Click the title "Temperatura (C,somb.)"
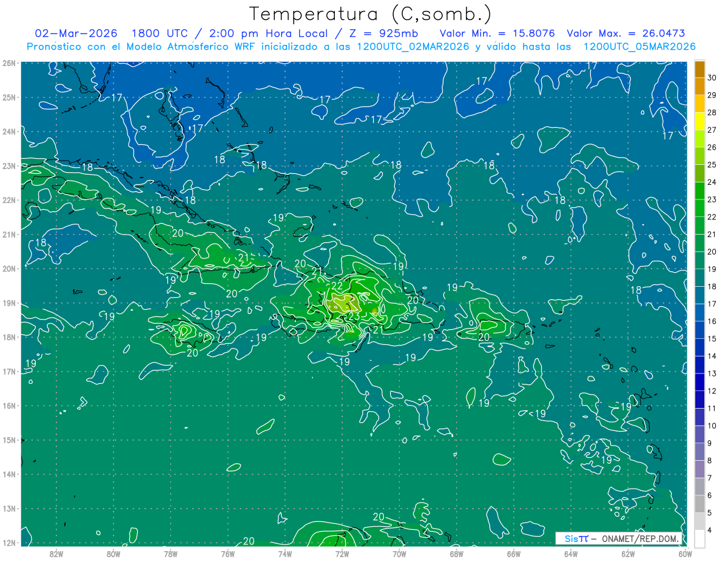This screenshot has width=728, height=562. tap(371, 14)
